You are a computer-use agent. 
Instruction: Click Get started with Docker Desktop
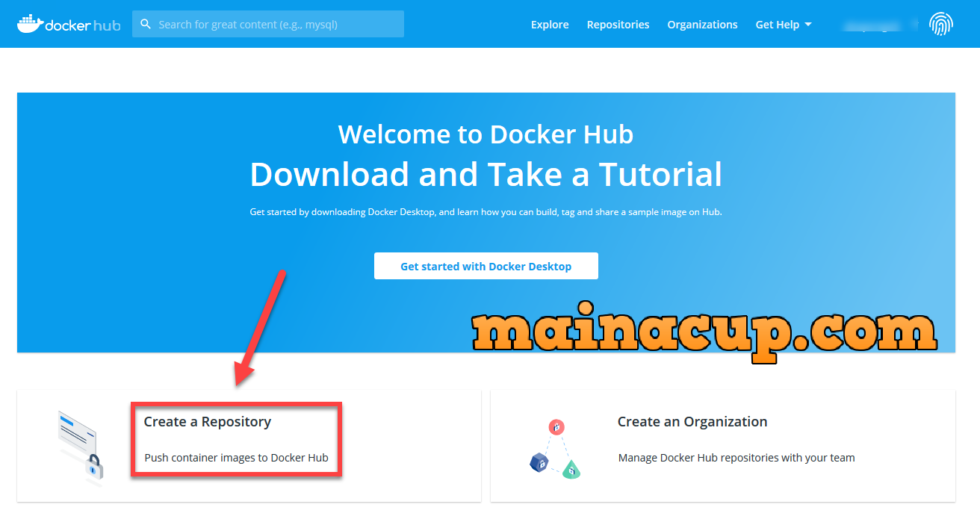[x=486, y=266]
